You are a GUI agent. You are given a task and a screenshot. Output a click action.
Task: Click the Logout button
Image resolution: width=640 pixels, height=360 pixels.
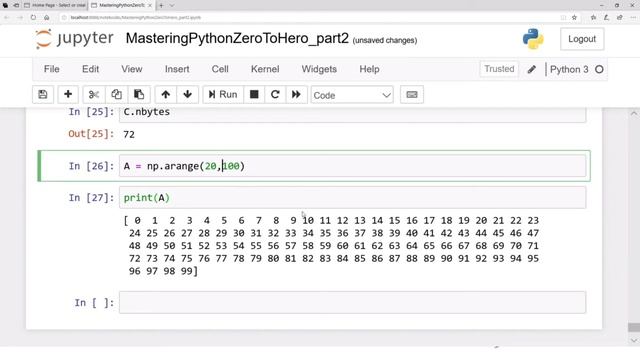pyautogui.click(x=582, y=39)
